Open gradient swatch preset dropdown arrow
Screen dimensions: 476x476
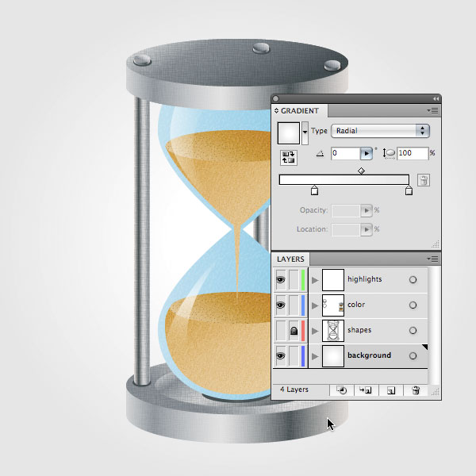[305, 132]
